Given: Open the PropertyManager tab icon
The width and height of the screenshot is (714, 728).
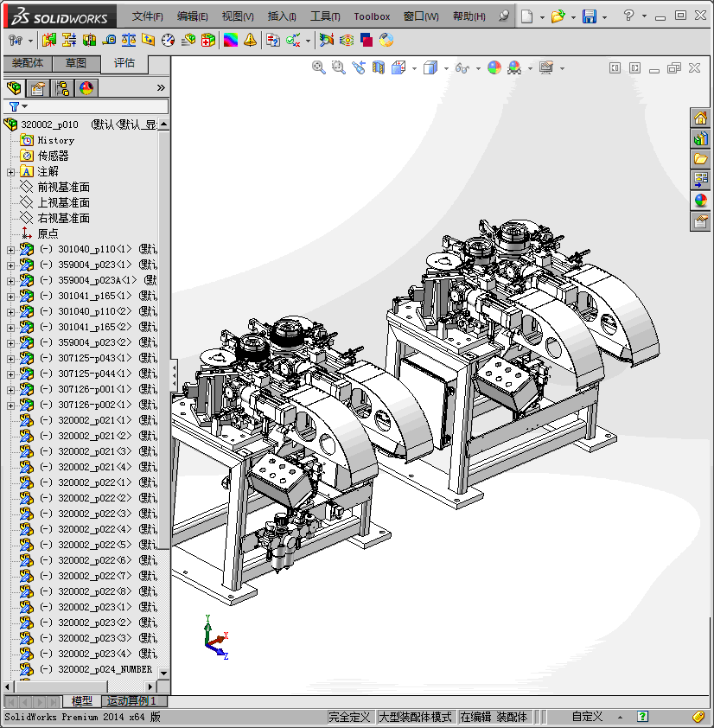Looking at the screenshot, I should (37, 87).
